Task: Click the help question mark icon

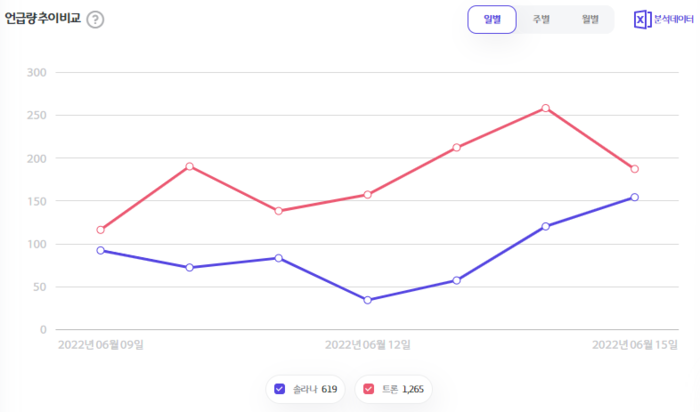Action: [95, 20]
